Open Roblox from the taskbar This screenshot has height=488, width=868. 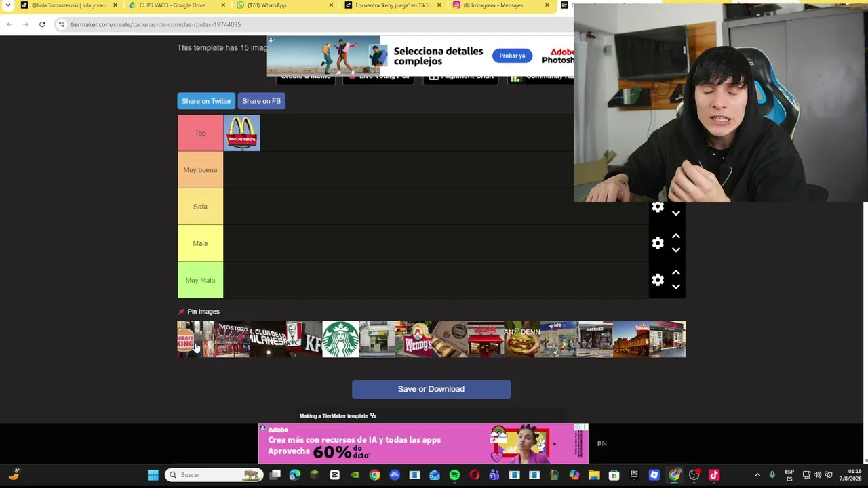(x=654, y=475)
